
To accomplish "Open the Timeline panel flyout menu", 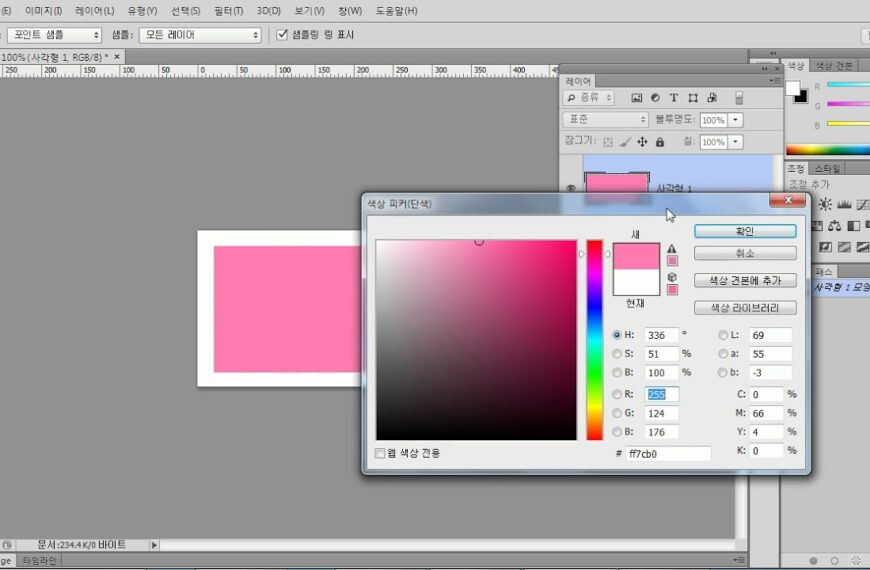I will coord(739,560).
